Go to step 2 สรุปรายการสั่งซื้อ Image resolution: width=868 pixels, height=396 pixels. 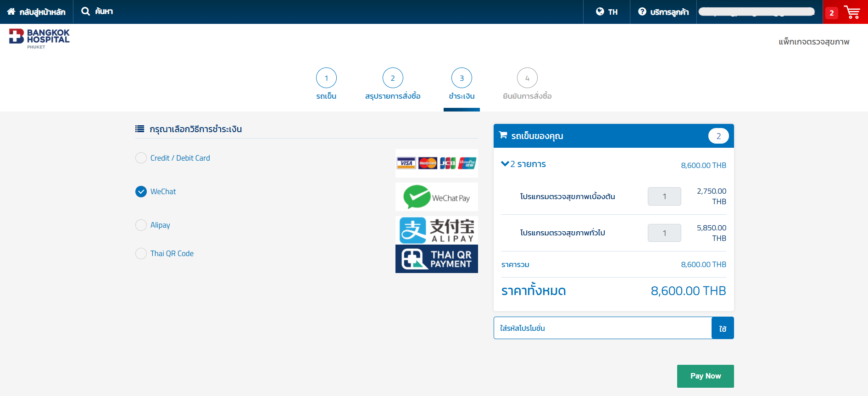coord(393,84)
